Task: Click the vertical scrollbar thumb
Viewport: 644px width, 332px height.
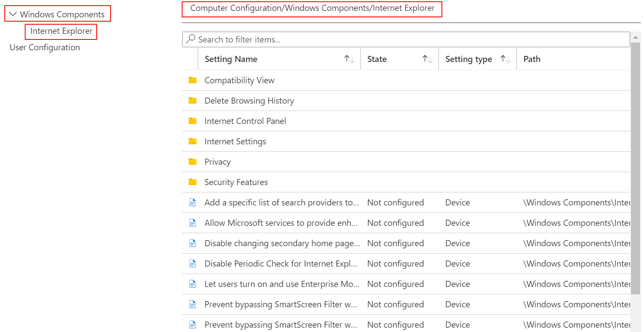Action: tap(635, 168)
